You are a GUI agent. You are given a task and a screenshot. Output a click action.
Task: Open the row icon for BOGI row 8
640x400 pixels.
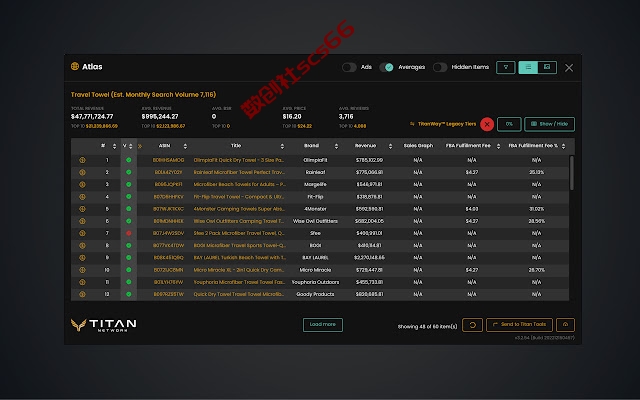pos(82,246)
